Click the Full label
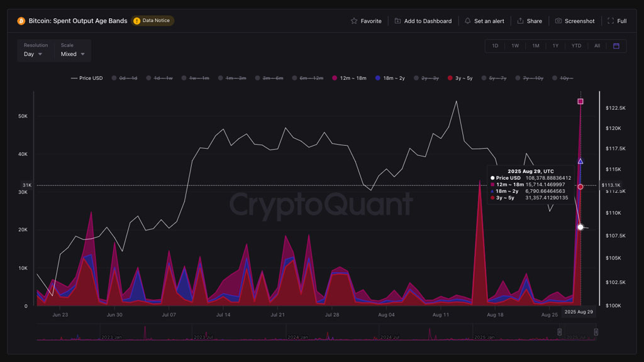This screenshot has height=362, width=644. tap(622, 21)
